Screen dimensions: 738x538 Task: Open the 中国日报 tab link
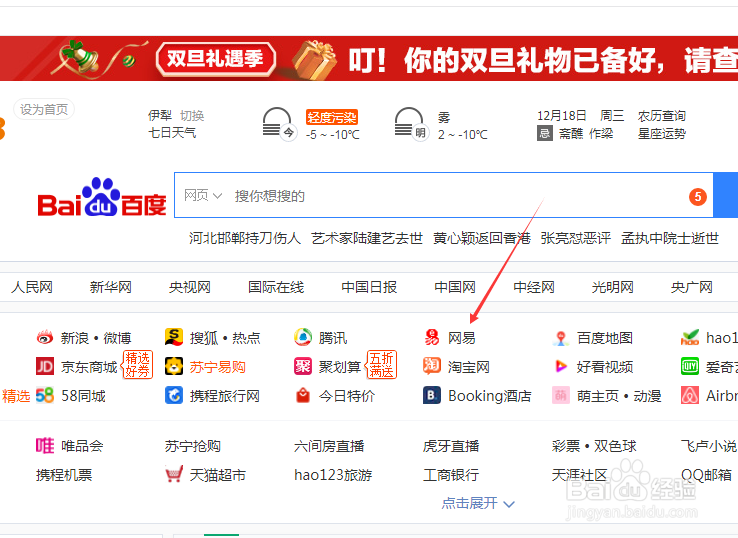(369, 287)
